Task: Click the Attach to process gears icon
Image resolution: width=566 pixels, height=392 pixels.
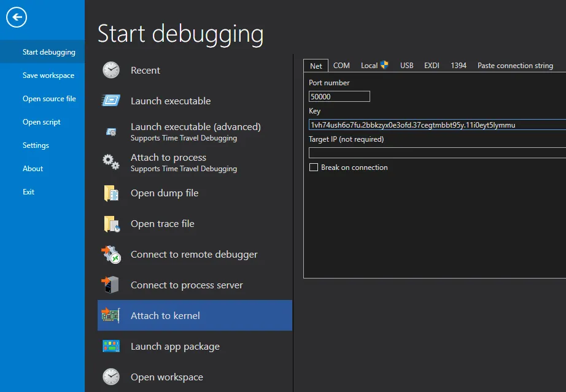Action: (111, 163)
